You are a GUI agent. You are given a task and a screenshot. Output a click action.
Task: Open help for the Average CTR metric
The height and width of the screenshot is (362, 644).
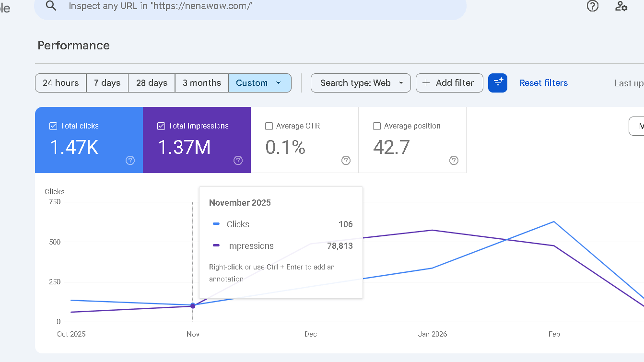coord(346,160)
